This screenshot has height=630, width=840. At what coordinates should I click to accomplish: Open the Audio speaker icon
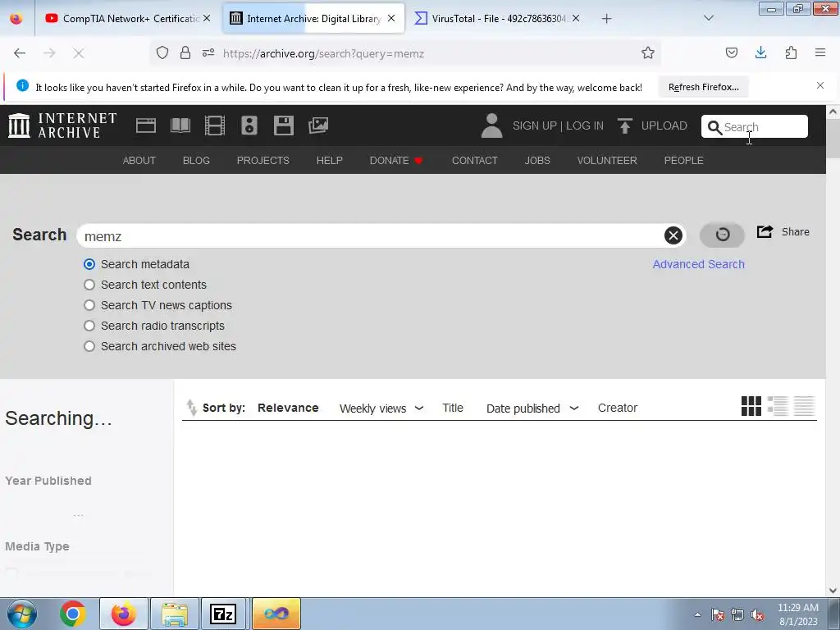point(249,126)
